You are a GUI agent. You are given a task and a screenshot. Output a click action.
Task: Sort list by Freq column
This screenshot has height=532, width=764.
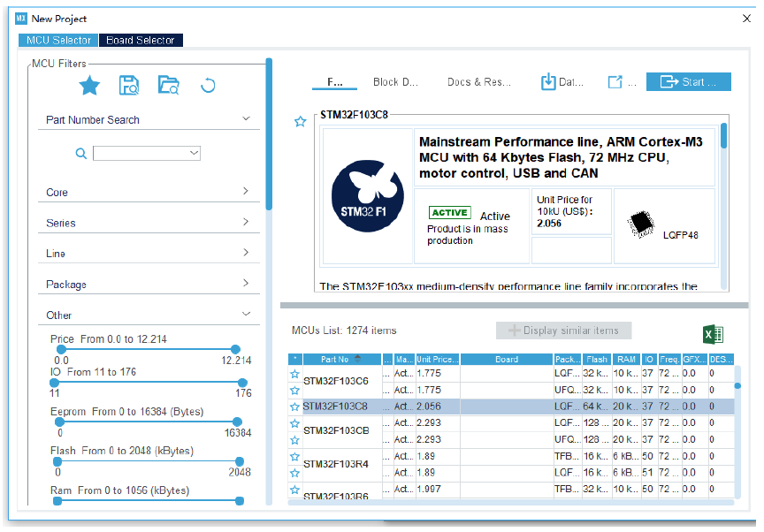pos(669,359)
